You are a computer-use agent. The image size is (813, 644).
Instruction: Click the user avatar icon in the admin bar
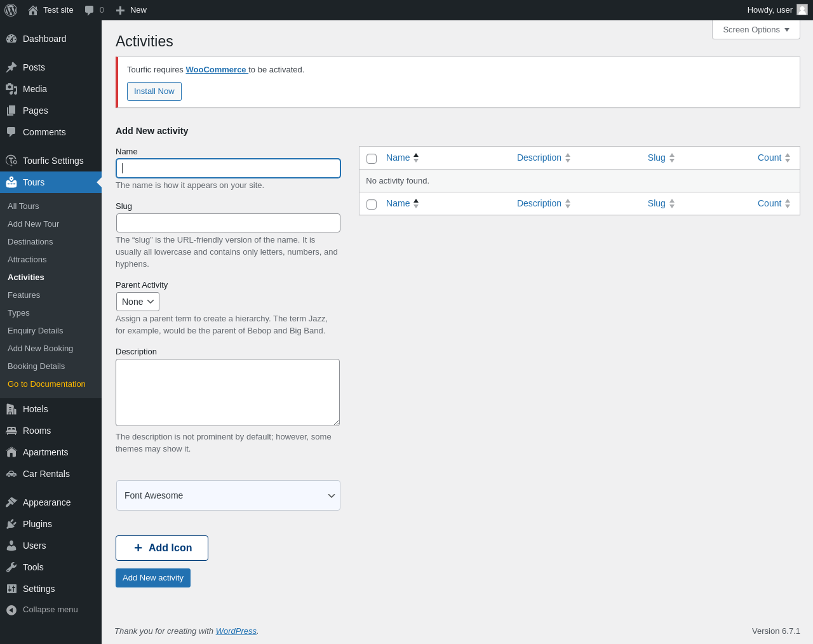click(802, 10)
